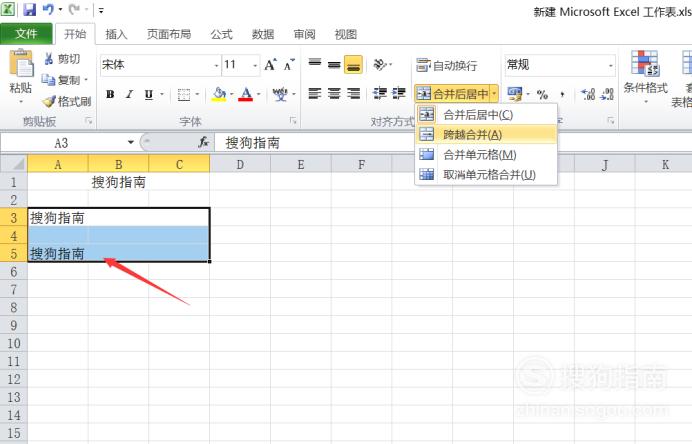692x444 pixels.
Task: Select 合并单元格(M) menu option
Action: click(x=486, y=154)
